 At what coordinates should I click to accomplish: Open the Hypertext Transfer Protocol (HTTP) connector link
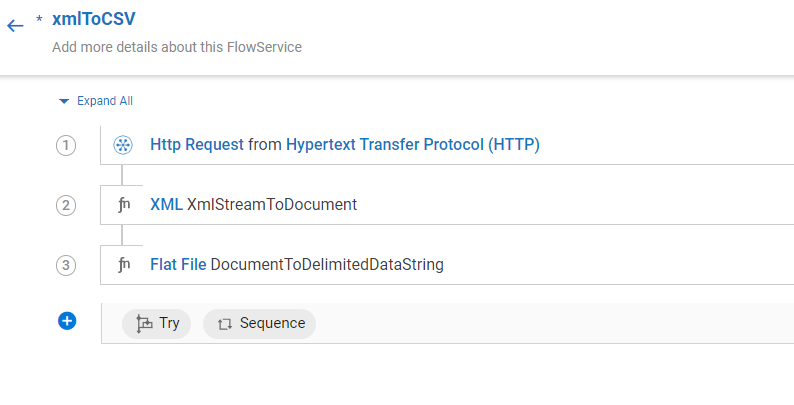[x=413, y=145]
